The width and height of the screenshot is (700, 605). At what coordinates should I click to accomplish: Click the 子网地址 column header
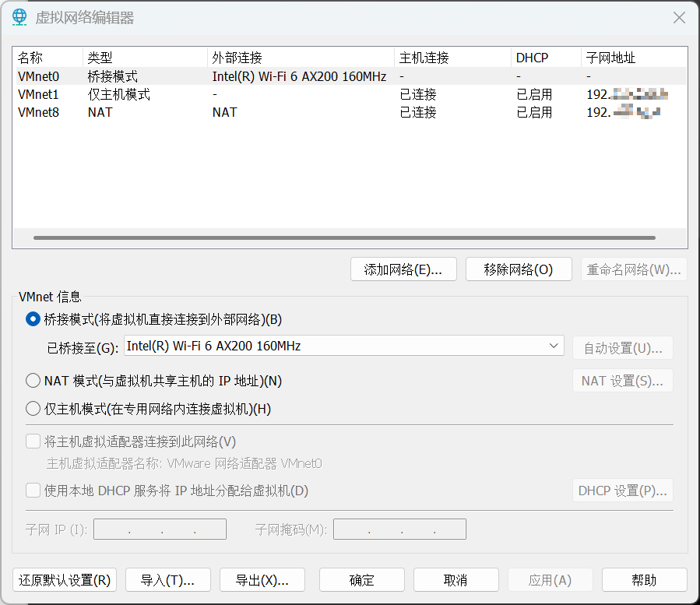[x=610, y=58]
